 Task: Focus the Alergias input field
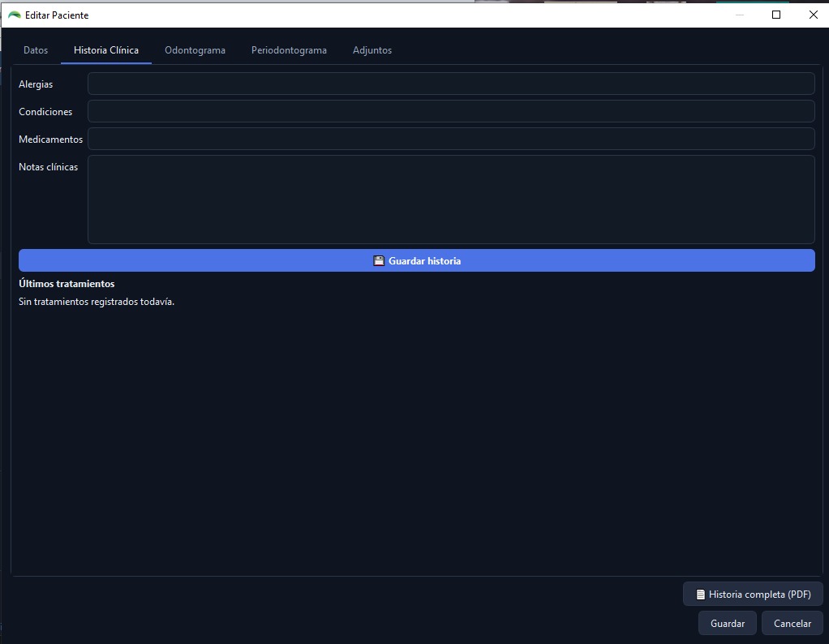(451, 84)
